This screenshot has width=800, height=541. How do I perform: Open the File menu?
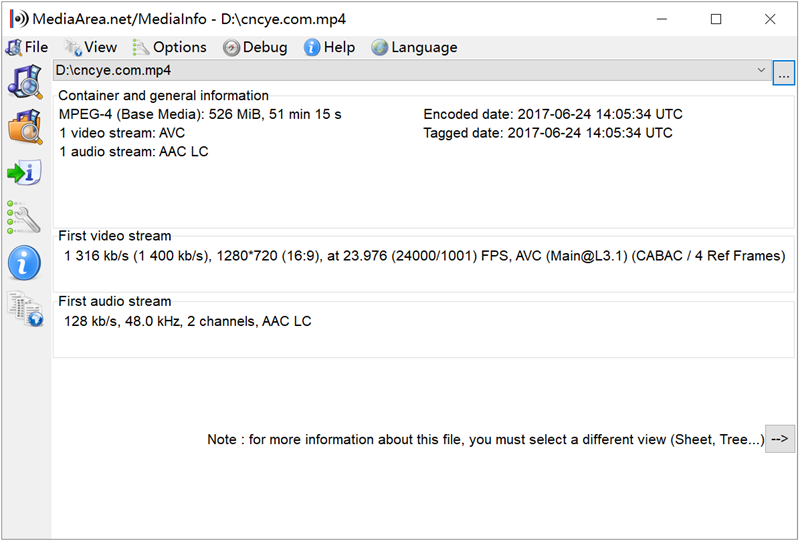click(x=27, y=47)
